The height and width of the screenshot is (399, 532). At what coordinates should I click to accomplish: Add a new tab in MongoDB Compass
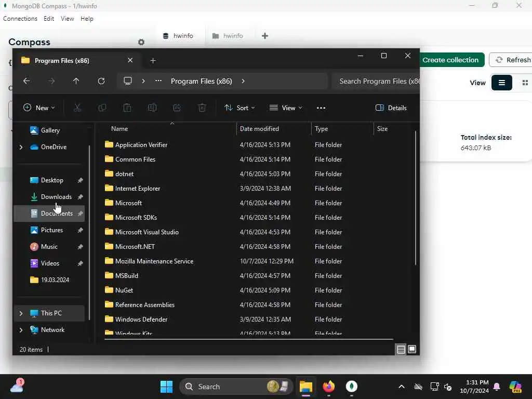pyautogui.click(x=265, y=36)
